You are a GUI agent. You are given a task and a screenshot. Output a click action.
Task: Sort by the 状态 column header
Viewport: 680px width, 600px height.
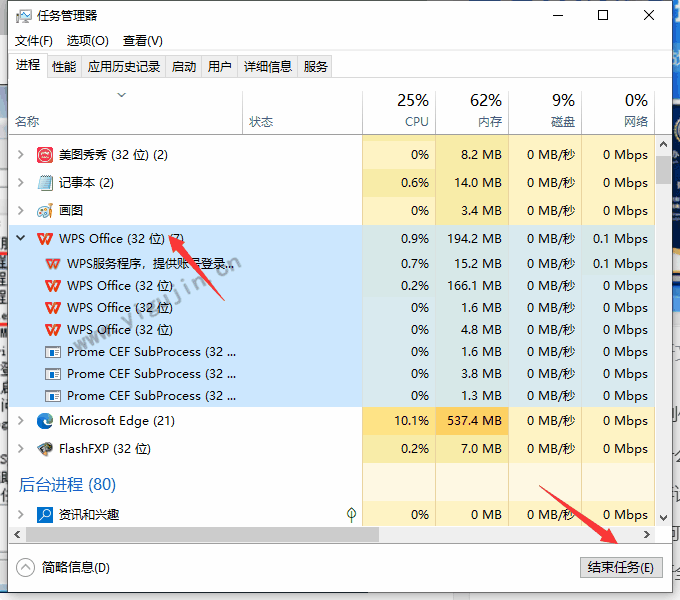(x=302, y=111)
